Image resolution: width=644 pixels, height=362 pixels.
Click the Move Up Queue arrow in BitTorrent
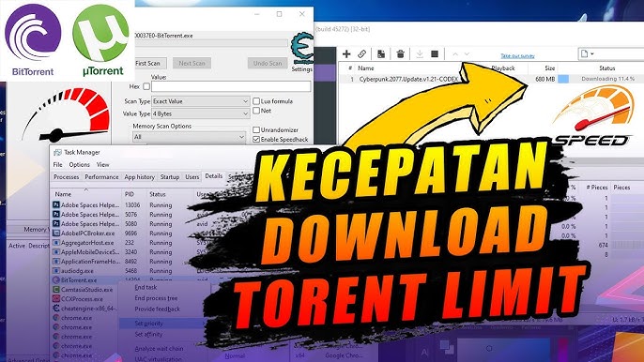(455, 54)
